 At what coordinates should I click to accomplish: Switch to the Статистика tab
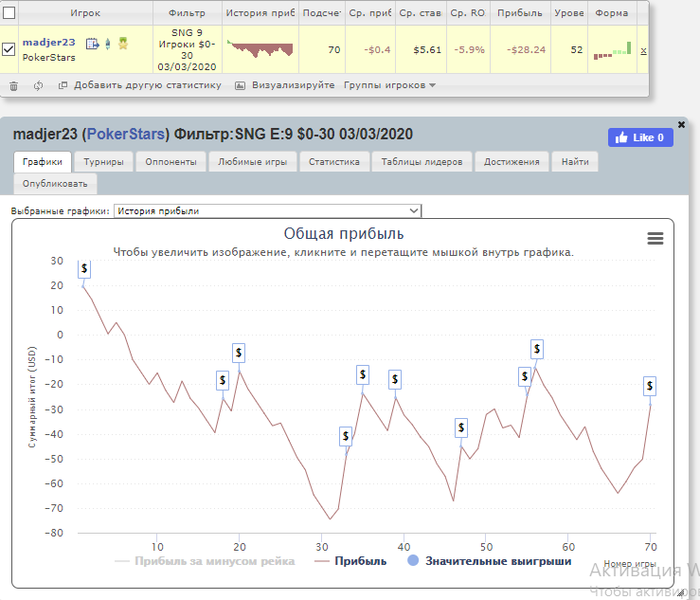pyautogui.click(x=334, y=162)
